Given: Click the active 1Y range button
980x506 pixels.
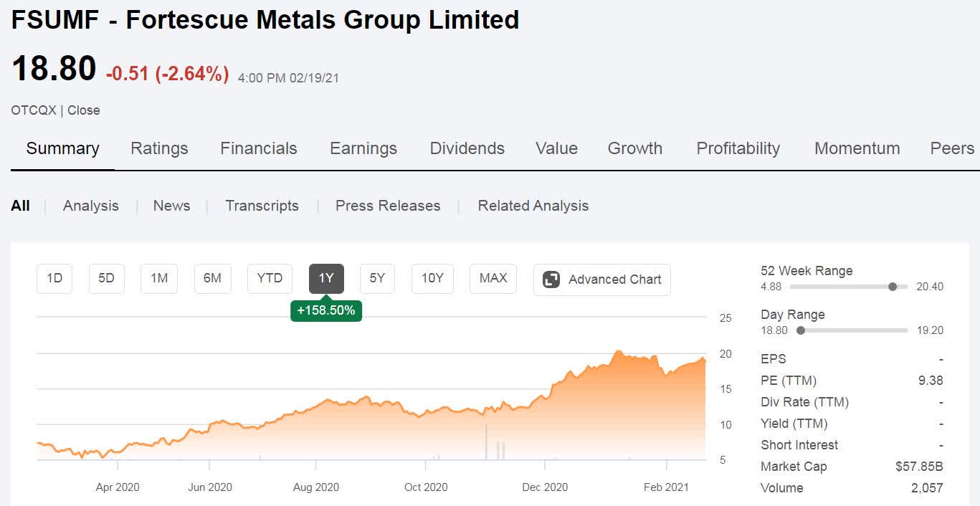Looking at the screenshot, I should [x=326, y=279].
